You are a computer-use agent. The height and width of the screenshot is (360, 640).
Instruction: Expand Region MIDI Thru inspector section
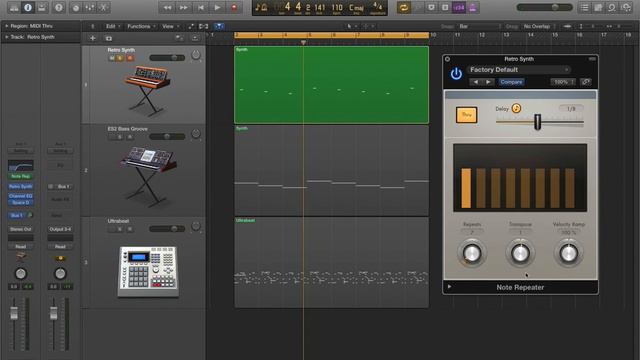(x=6, y=26)
